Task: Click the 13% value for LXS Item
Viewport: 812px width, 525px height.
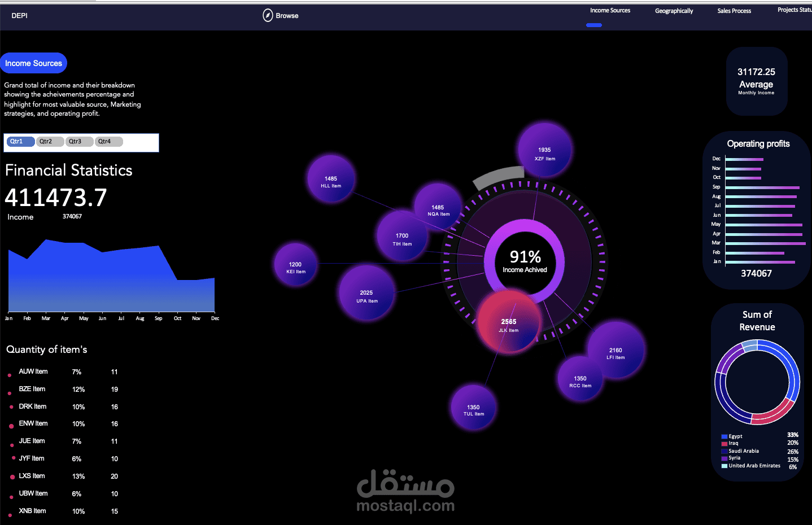Action: pos(78,476)
